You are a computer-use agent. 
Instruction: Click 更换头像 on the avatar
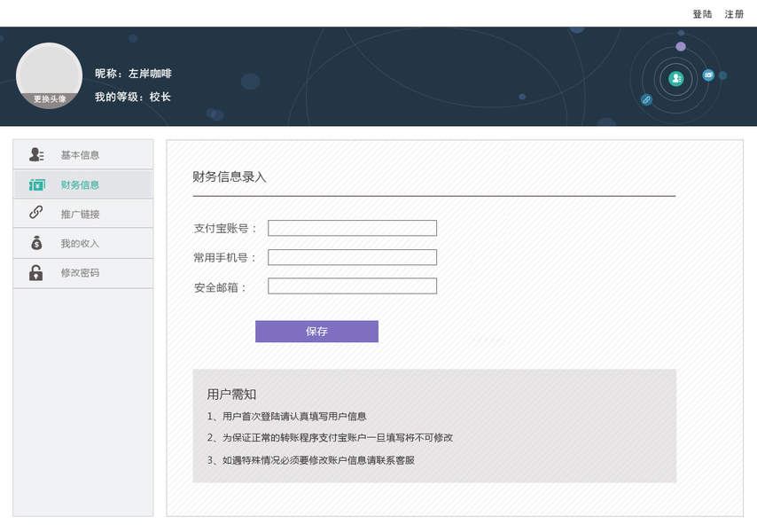point(50,99)
